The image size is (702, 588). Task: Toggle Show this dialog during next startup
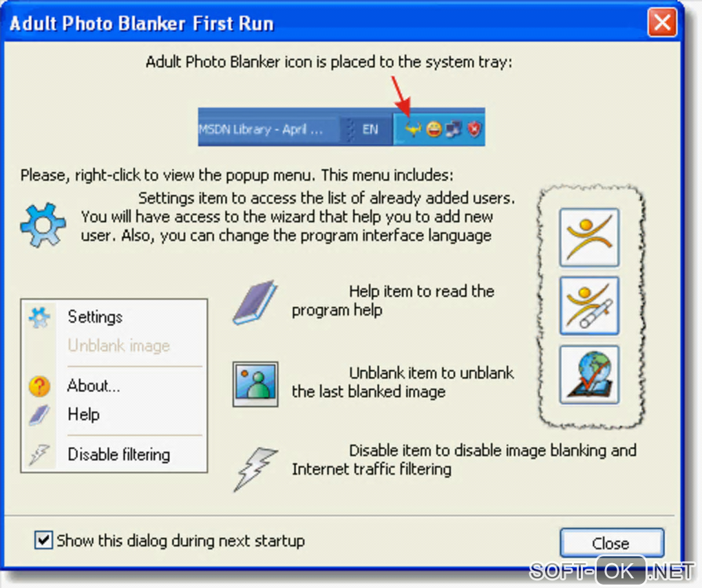pos(43,540)
